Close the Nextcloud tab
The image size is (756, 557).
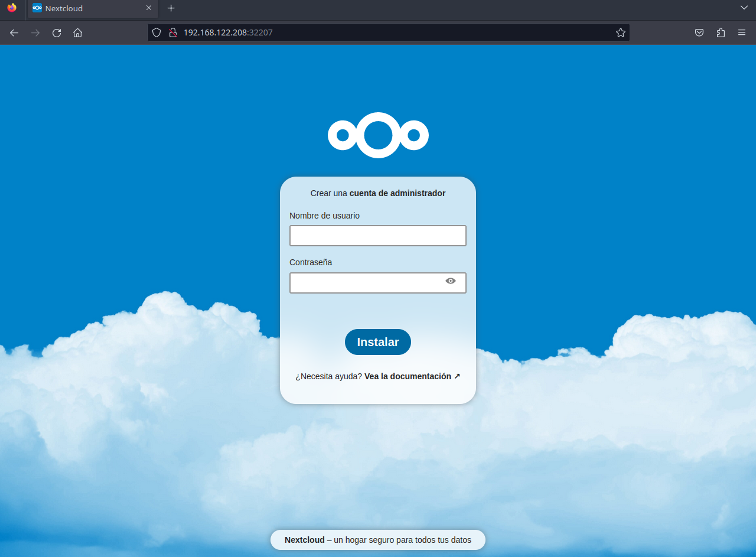click(149, 8)
